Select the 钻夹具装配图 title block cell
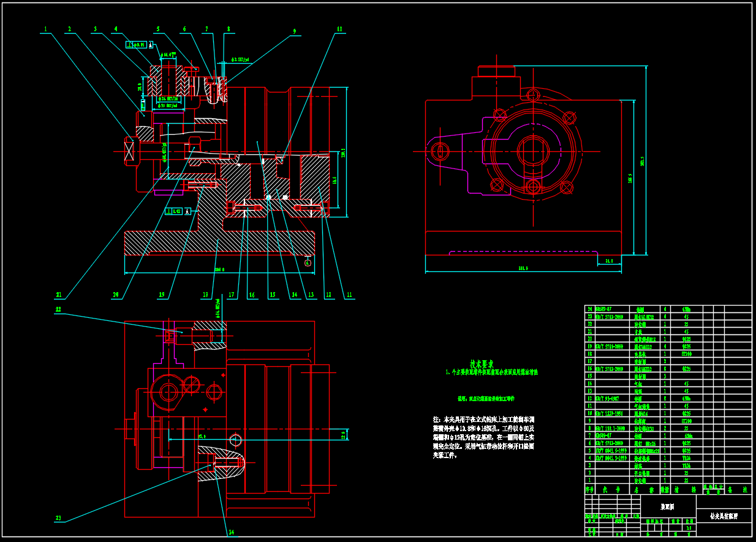Image resolution: width=756 pixels, height=542 pixels. pos(724,516)
